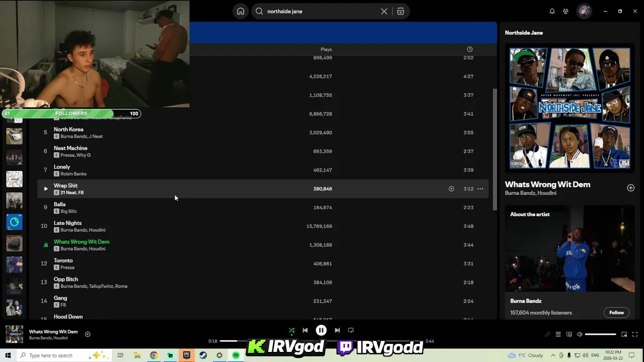Screen dimensions: 644x362
Task: Open the Spotify taskbar icon
Action: point(236,355)
